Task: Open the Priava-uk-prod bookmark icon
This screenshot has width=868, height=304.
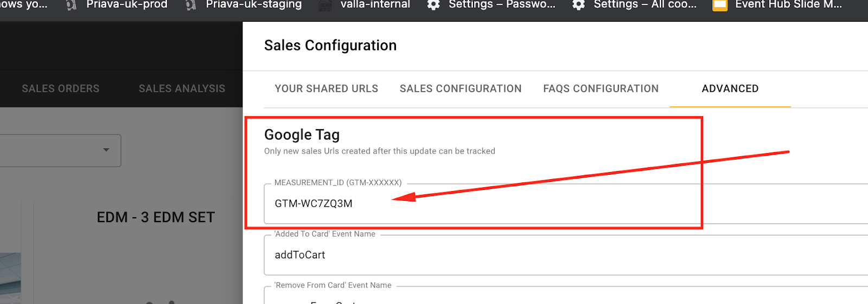Action: coord(71,5)
